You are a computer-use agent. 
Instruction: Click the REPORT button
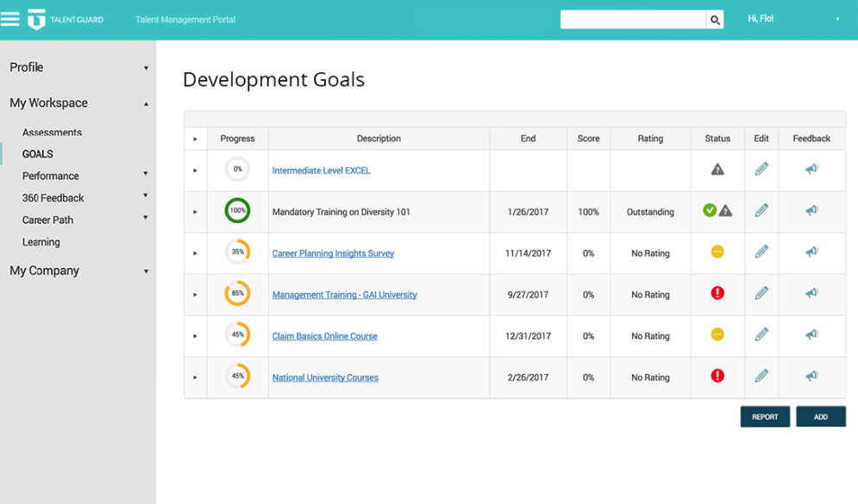[x=765, y=417]
